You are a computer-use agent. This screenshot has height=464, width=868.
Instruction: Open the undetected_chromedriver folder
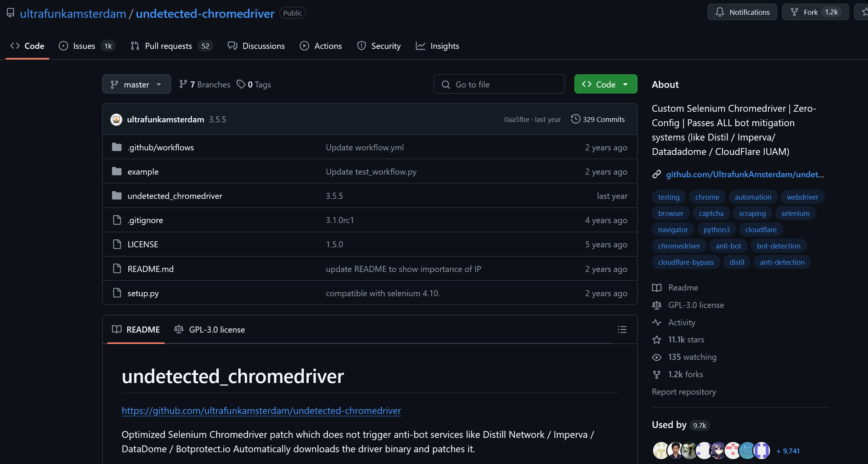[175, 196]
